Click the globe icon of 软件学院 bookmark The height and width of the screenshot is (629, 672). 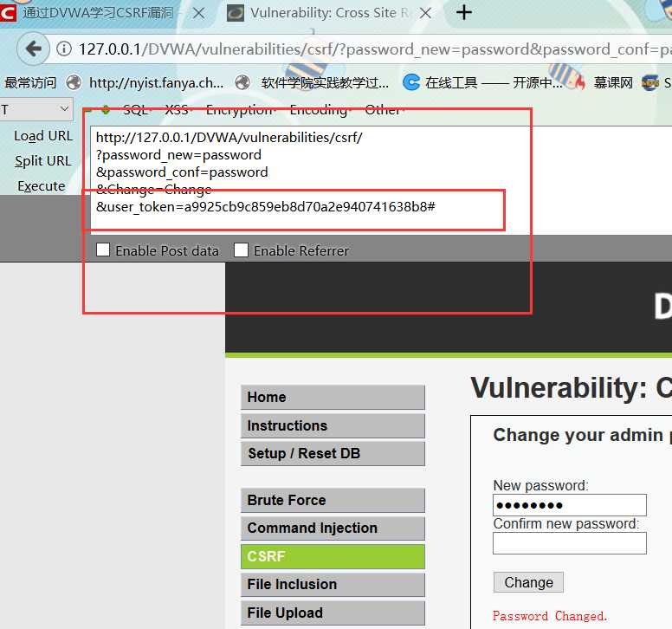[242, 82]
